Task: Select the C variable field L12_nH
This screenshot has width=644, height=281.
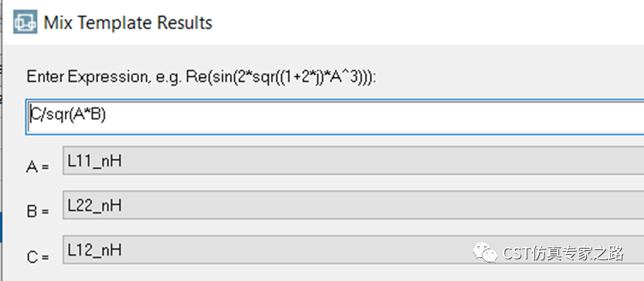Action: coord(353,249)
